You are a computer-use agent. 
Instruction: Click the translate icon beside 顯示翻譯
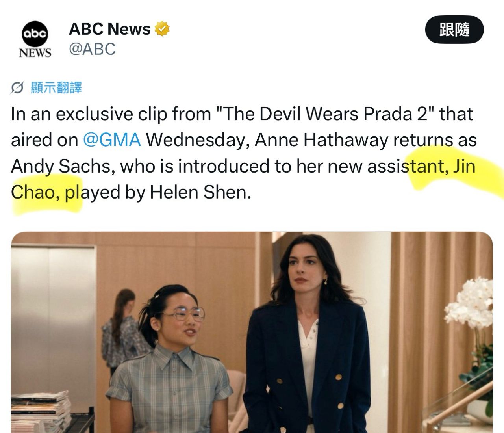pos(17,88)
